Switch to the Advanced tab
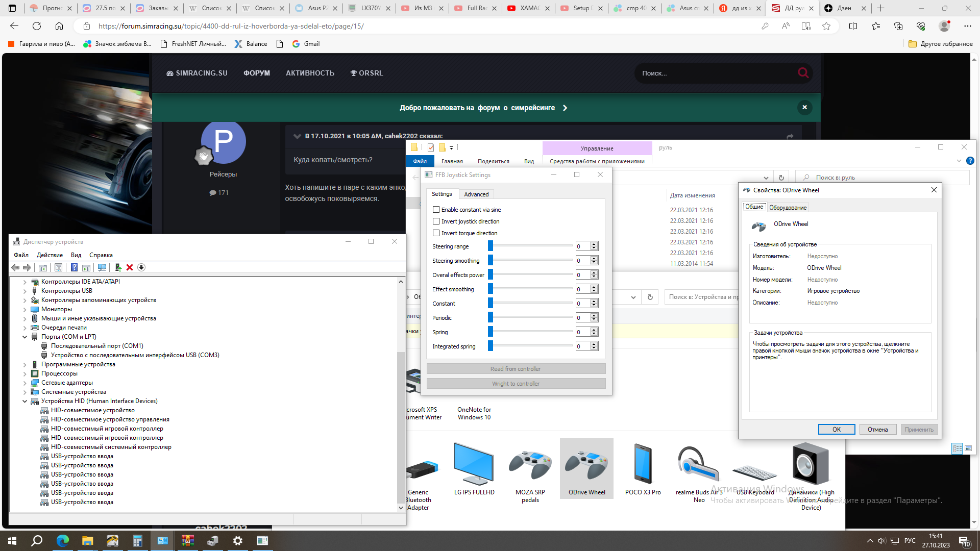980x551 pixels. pos(476,194)
